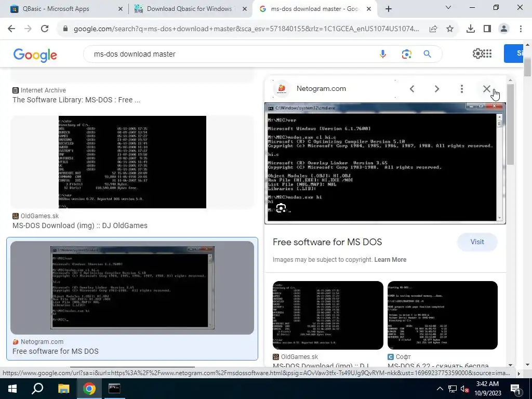Click the preview panel scrollbar
Image resolution: width=532 pixels, height=399 pixels.
coord(510,124)
